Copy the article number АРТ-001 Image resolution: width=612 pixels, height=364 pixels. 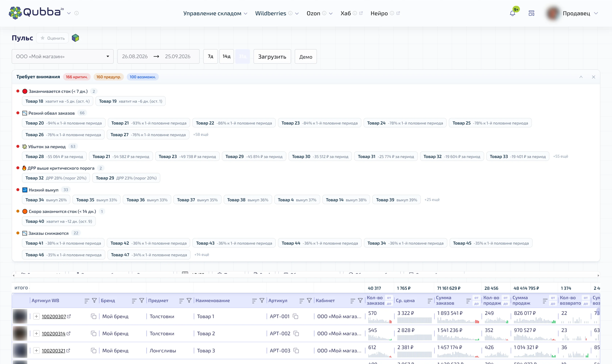tap(296, 316)
